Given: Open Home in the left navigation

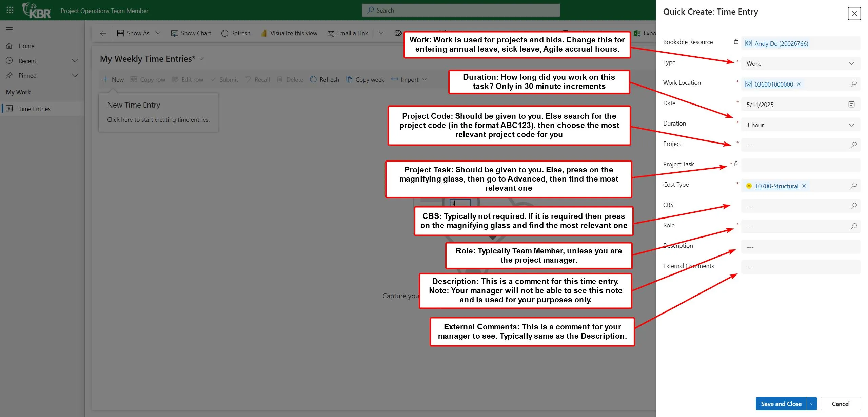Looking at the screenshot, I should pyautogui.click(x=26, y=46).
